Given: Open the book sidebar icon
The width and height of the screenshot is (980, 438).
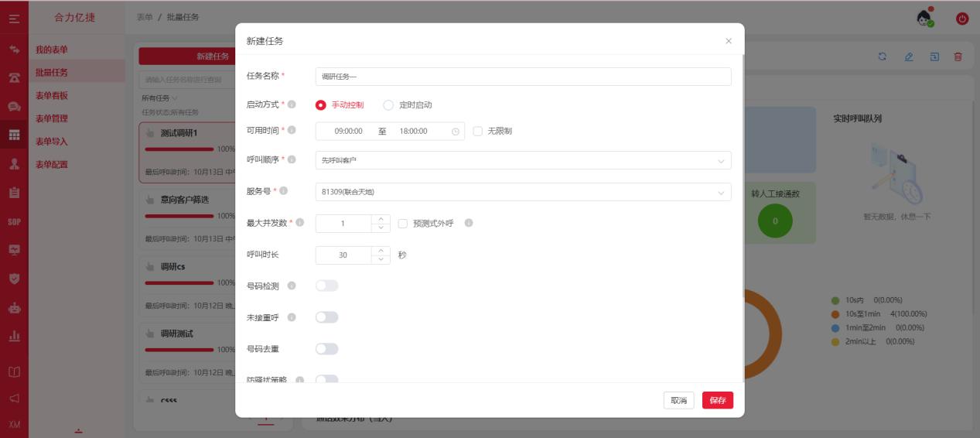Looking at the screenshot, I should pyautogui.click(x=14, y=371).
